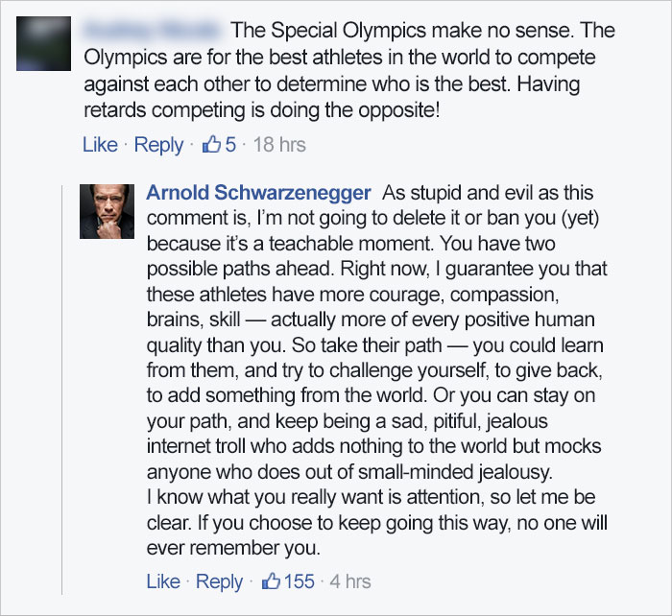
Task: Open the 18 hrs timestamp
Action: tap(278, 145)
